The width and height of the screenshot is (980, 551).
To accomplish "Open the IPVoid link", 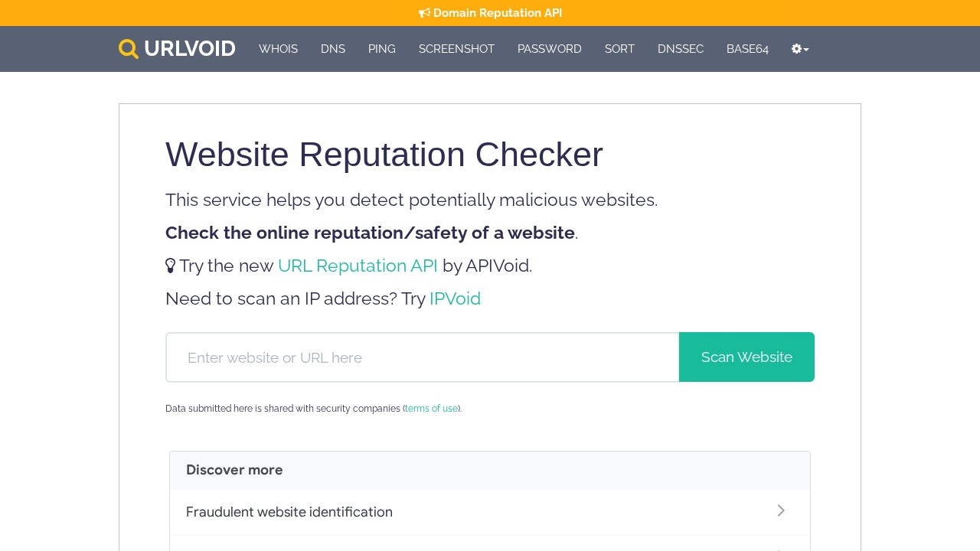I will pyautogui.click(x=455, y=298).
